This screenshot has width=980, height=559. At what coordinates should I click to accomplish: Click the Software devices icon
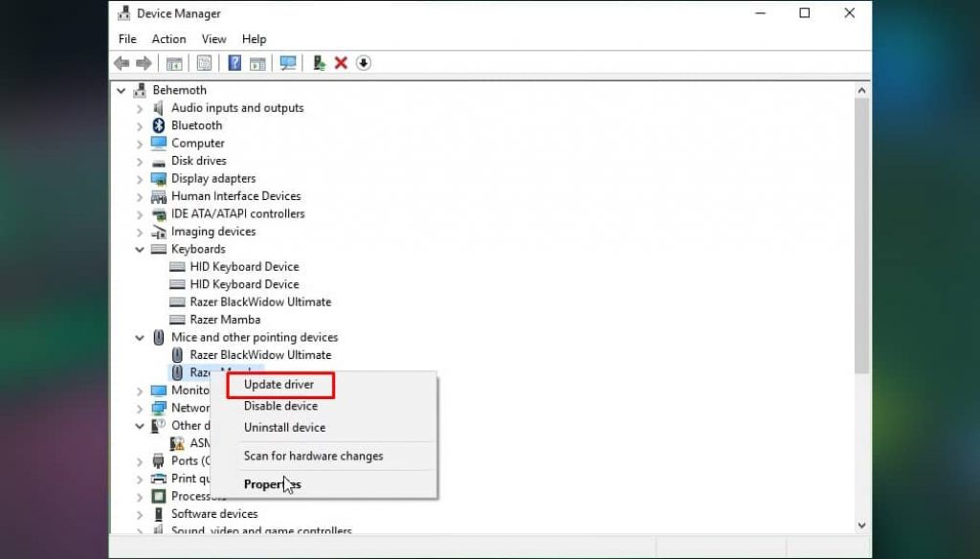(x=159, y=514)
